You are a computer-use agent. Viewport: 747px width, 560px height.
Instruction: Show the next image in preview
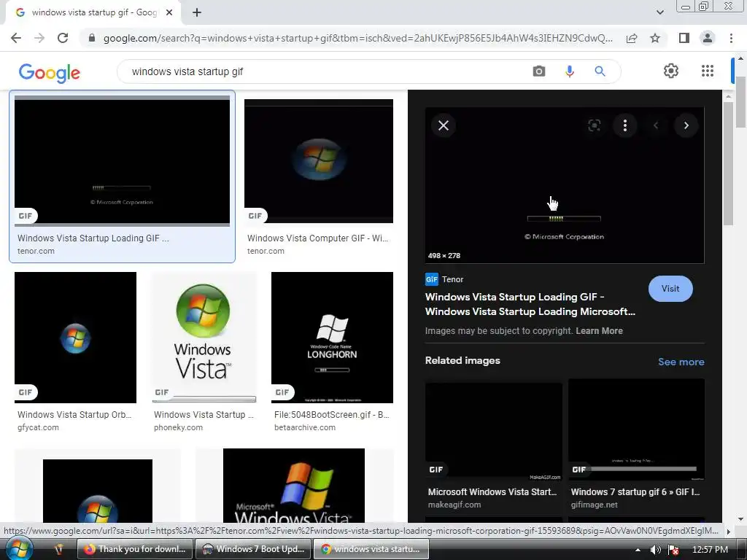686,125
